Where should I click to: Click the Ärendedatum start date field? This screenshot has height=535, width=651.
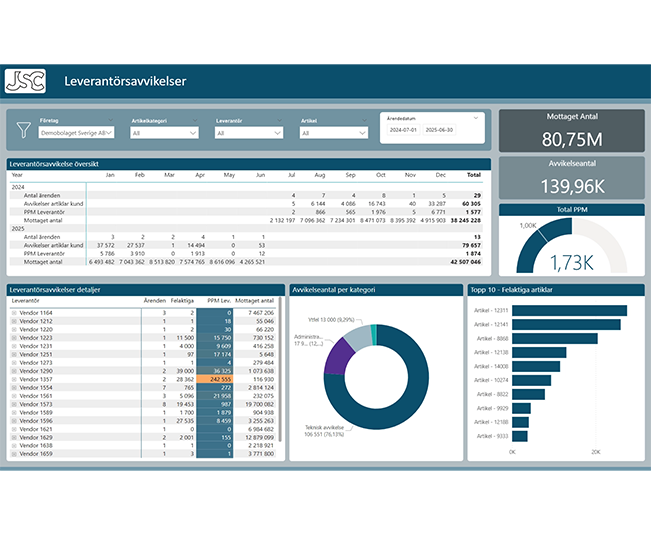[x=403, y=130]
